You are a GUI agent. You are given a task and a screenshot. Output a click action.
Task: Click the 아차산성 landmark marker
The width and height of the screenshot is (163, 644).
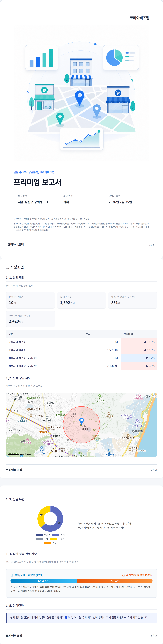pyautogui.click(x=109, y=414)
